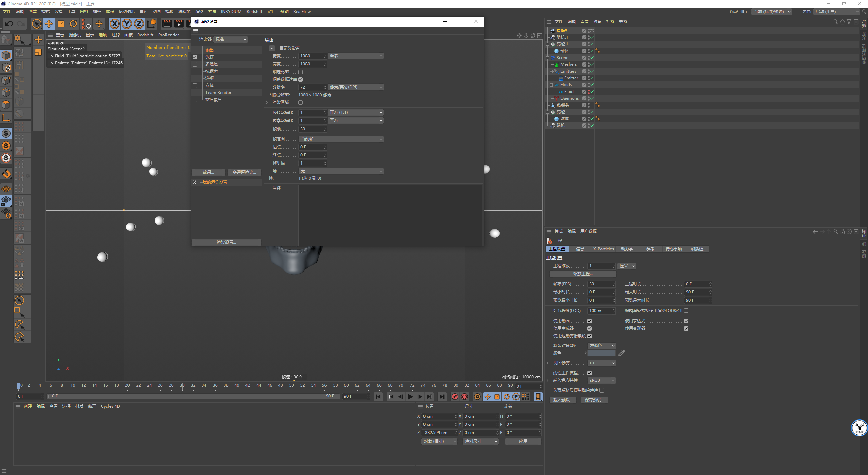The width and height of the screenshot is (868, 475).
Task: Go to the start of the timeline
Action: tap(378, 397)
